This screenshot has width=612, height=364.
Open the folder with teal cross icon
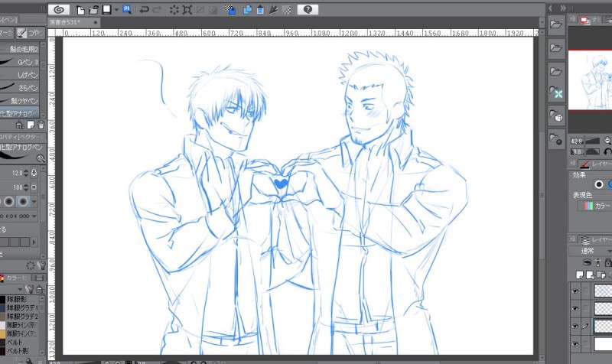point(556,93)
